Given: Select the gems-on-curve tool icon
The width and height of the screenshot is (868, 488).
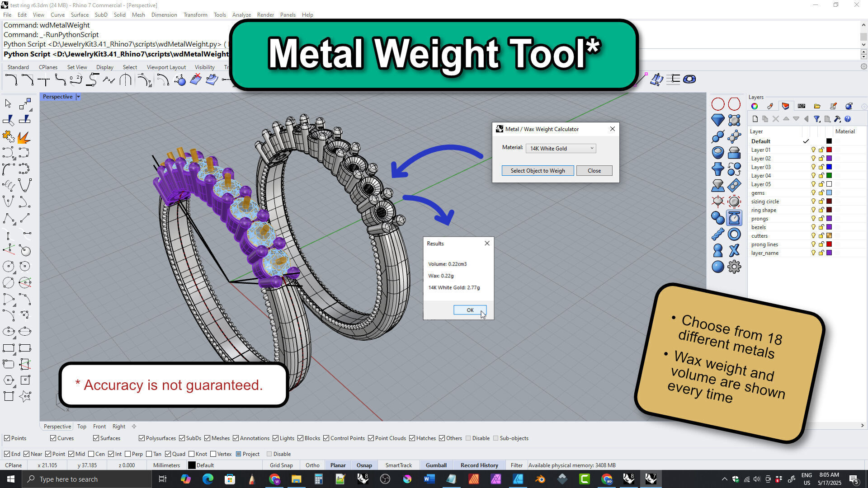Looking at the screenshot, I should [734, 136].
